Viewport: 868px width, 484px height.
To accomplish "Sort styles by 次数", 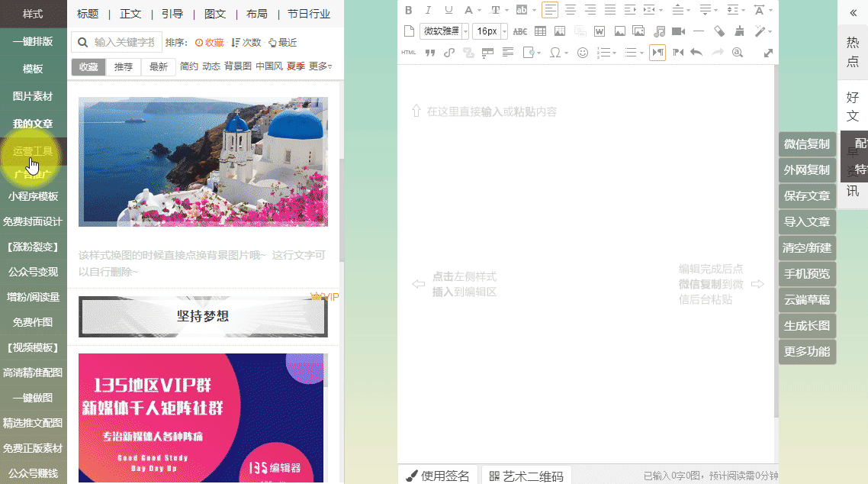I will [x=246, y=43].
